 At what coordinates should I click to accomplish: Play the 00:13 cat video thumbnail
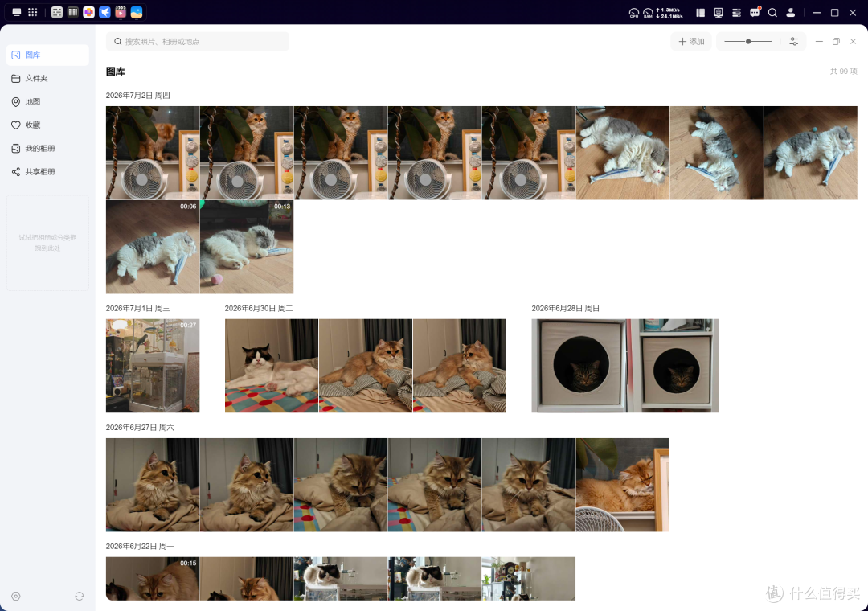pos(247,247)
